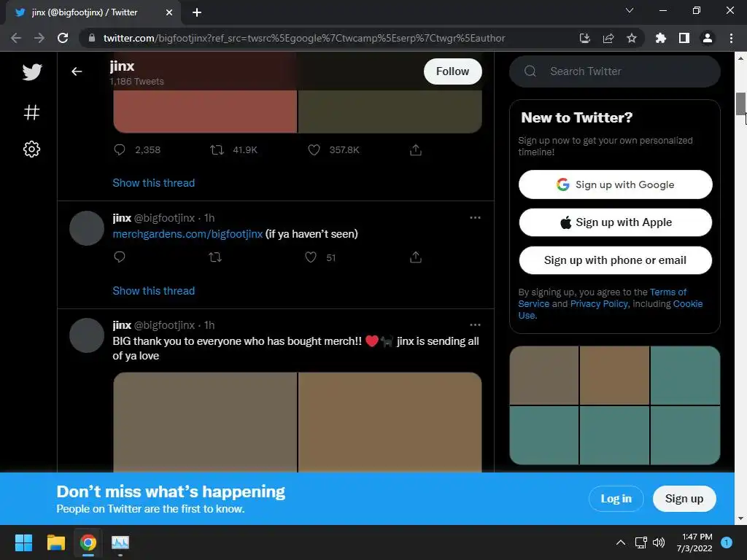Go back using the profile header arrow
This screenshot has height=560, width=747.
point(77,71)
